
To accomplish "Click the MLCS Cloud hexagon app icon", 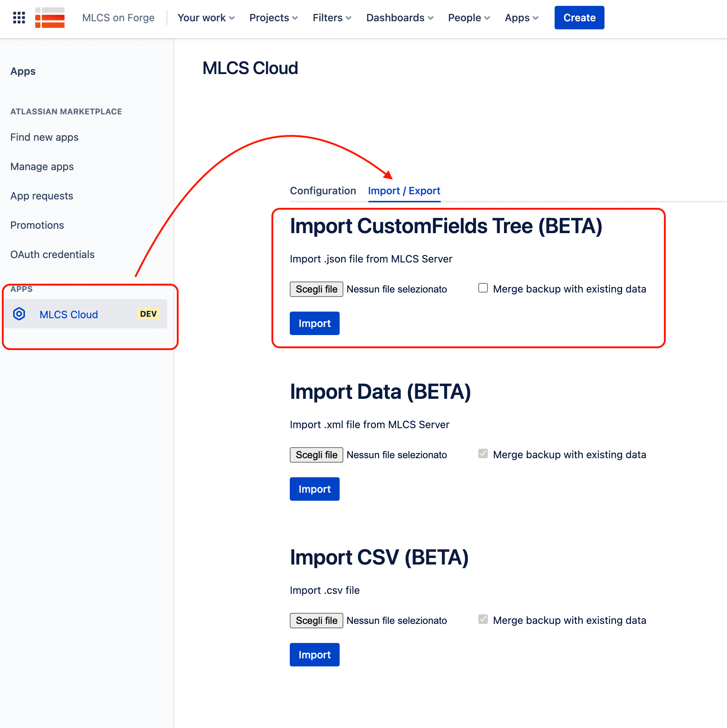I will click(x=19, y=314).
